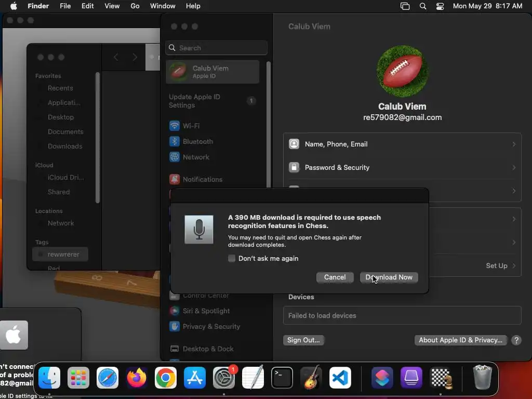Click the help question mark button
This screenshot has height=399, width=532.
tap(516, 340)
